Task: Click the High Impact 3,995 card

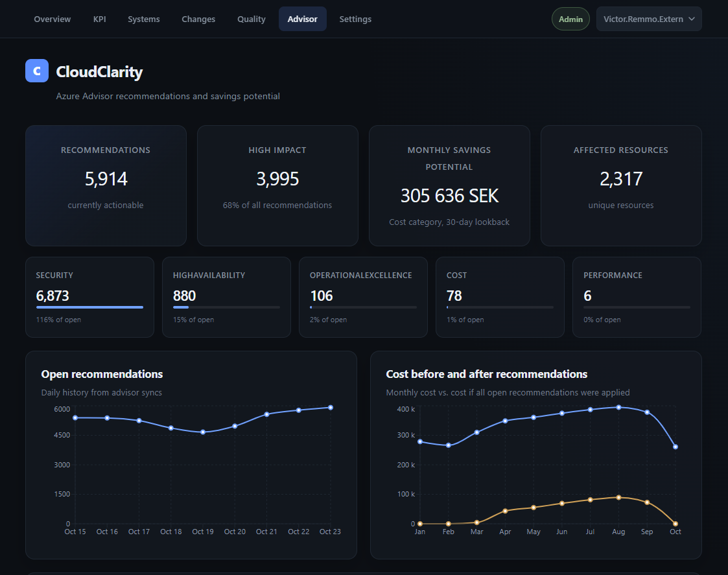Action: pyautogui.click(x=277, y=185)
